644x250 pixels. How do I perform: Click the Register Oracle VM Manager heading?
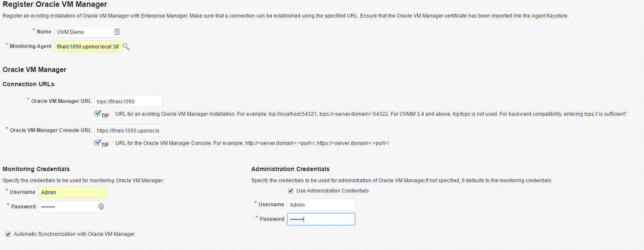click(55, 5)
